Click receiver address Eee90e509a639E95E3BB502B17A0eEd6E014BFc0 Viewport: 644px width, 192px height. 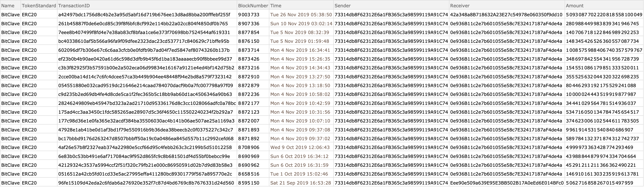(507, 183)
